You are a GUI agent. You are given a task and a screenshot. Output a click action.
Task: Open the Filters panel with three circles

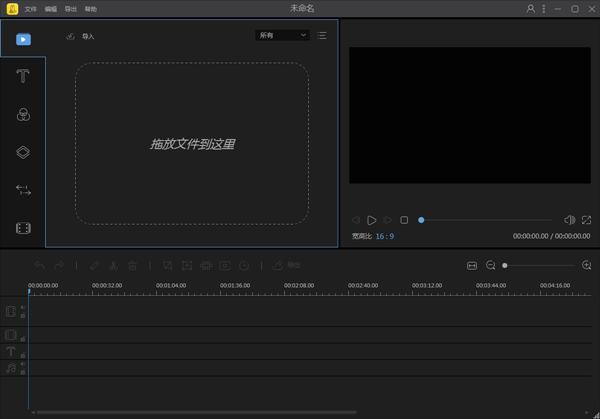point(23,114)
